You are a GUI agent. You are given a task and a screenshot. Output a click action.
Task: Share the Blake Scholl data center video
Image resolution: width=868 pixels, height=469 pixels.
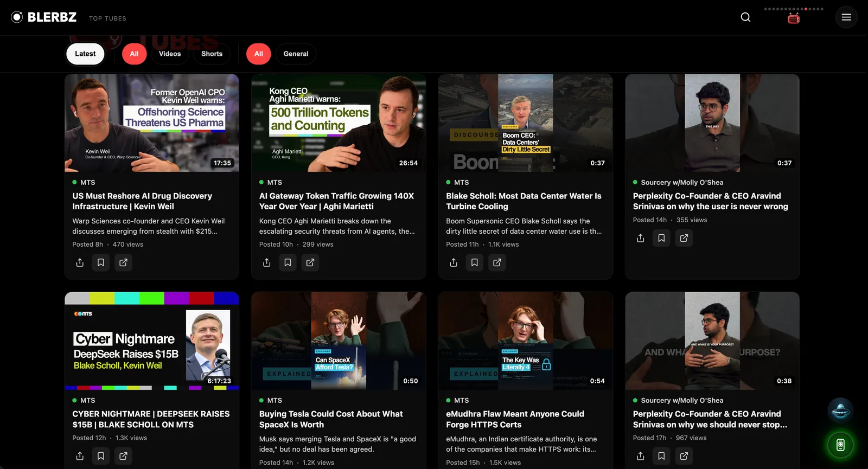point(454,262)
